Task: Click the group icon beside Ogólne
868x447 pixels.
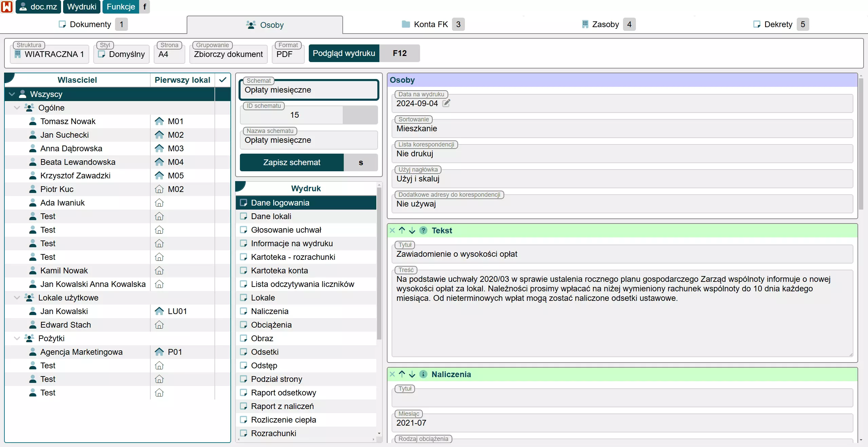Action: tap(29, 108)
